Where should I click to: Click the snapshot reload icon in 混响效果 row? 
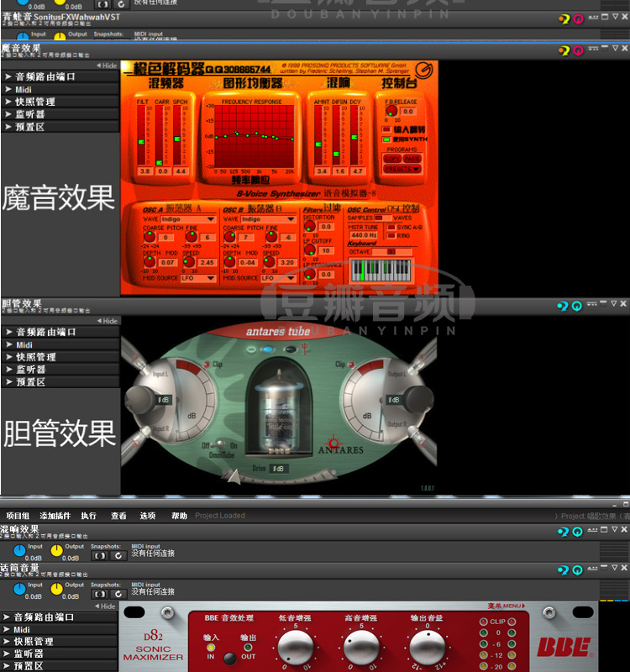tap(118, 555)
